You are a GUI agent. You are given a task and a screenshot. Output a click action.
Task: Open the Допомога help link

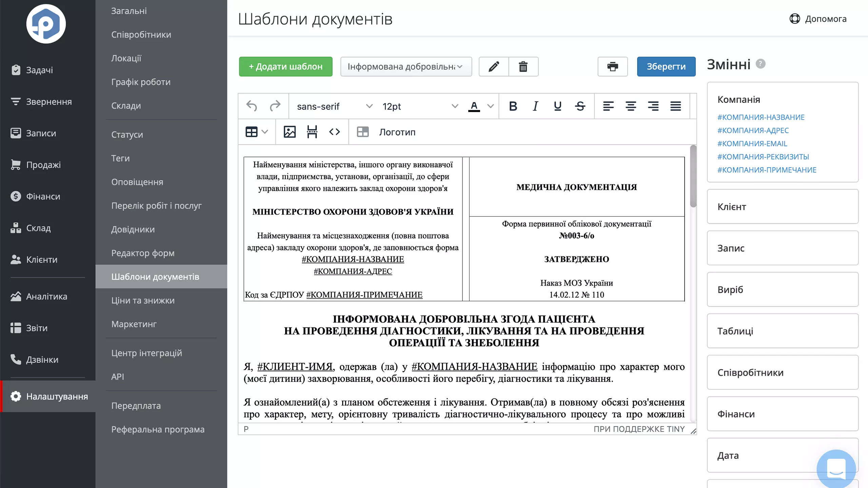(x=818, y=19)
